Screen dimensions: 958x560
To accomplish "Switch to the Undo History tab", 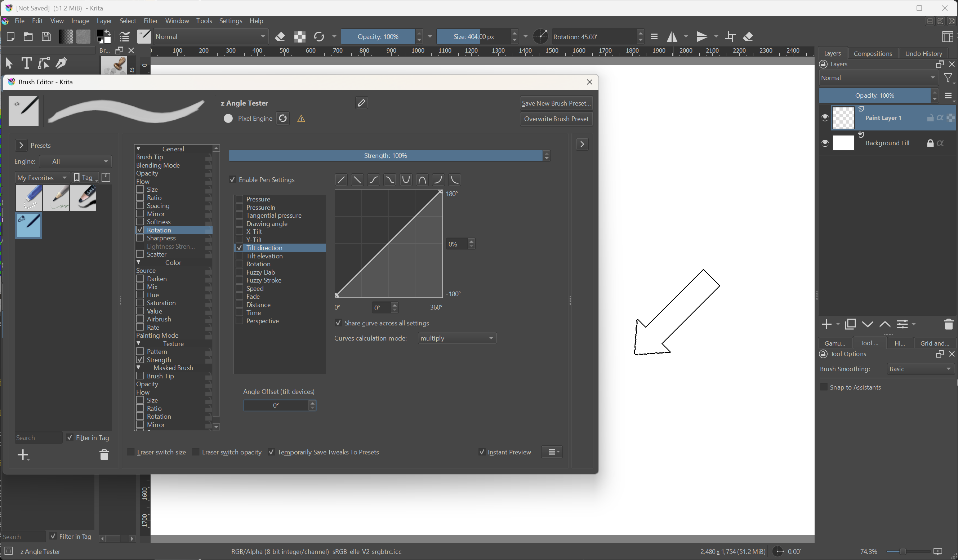I will point(923,54).
